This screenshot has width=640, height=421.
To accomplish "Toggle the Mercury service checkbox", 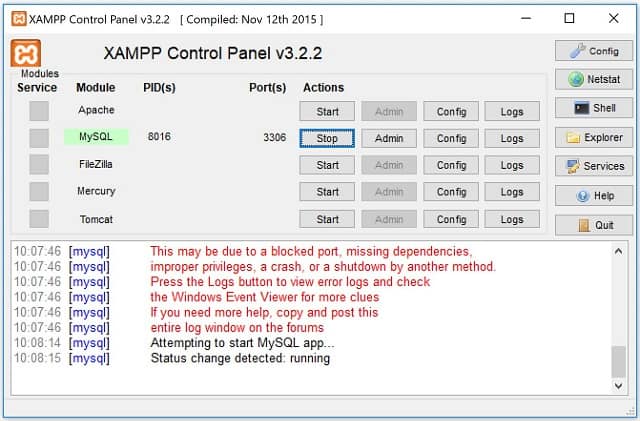I will pos(39,192).
